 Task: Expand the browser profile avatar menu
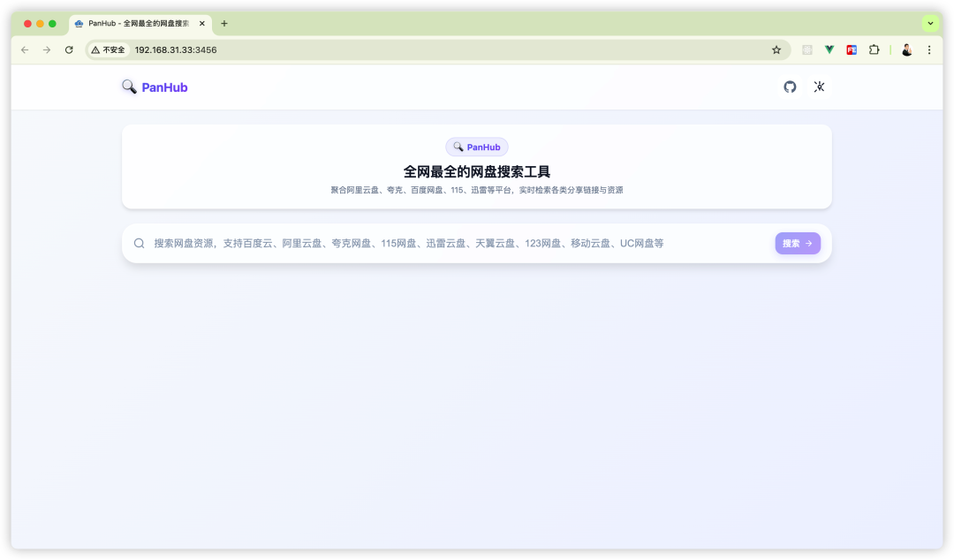pos(906,50)
